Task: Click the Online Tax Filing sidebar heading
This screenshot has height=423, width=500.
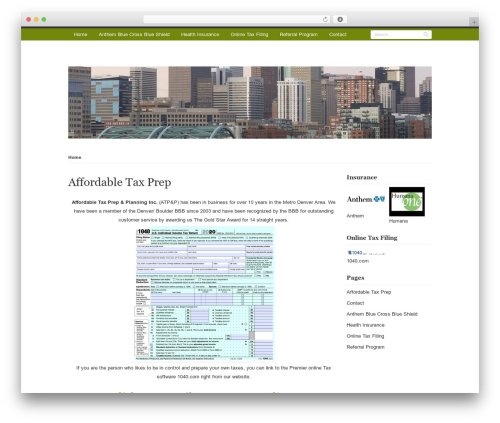Action: click(x=372, y=238)
